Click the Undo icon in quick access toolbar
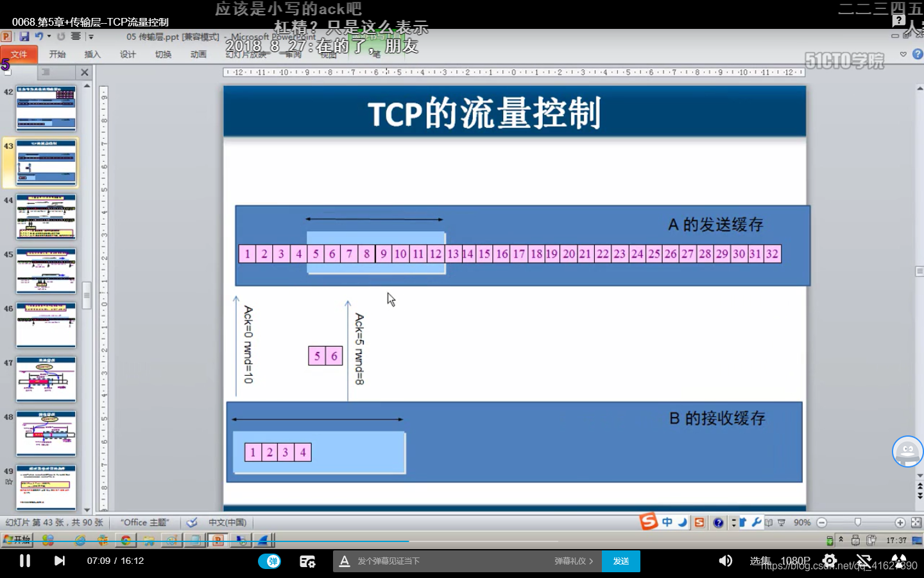This screenshot has height=578, width=924. (39, 37)
